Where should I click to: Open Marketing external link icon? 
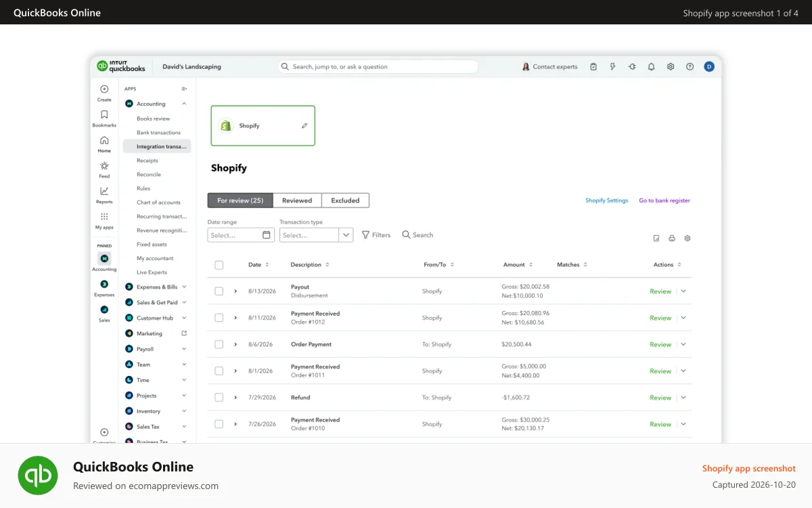click(x=184, y=333)
